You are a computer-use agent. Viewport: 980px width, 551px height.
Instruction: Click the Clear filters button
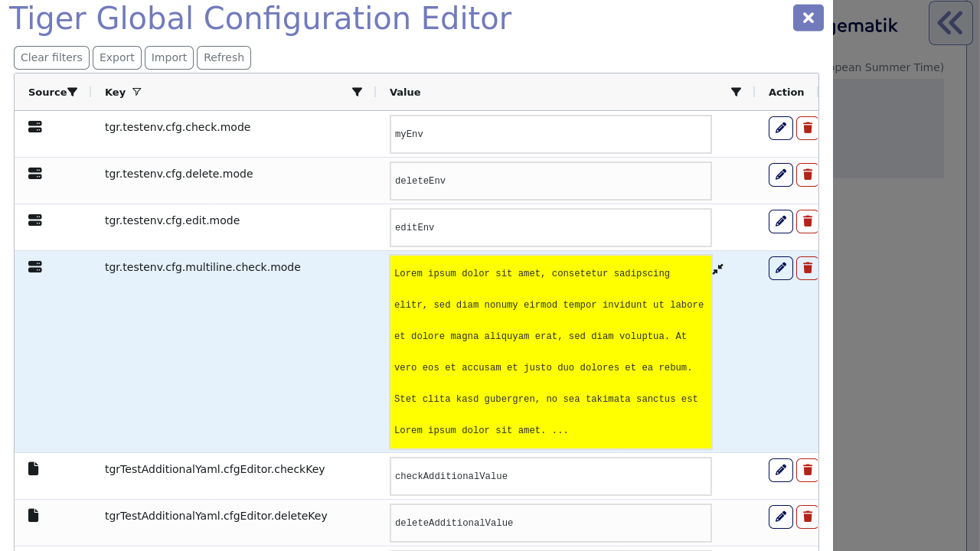pyautogui.click(x=51, y=57)
